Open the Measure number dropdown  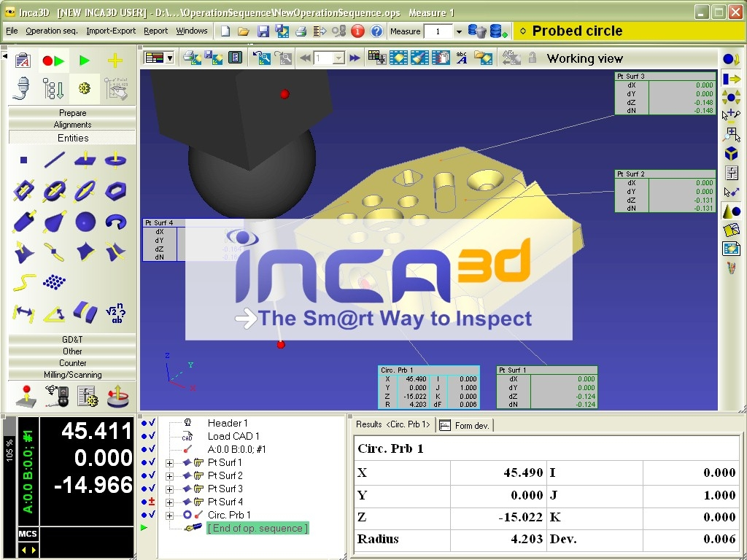coord(459,31)
